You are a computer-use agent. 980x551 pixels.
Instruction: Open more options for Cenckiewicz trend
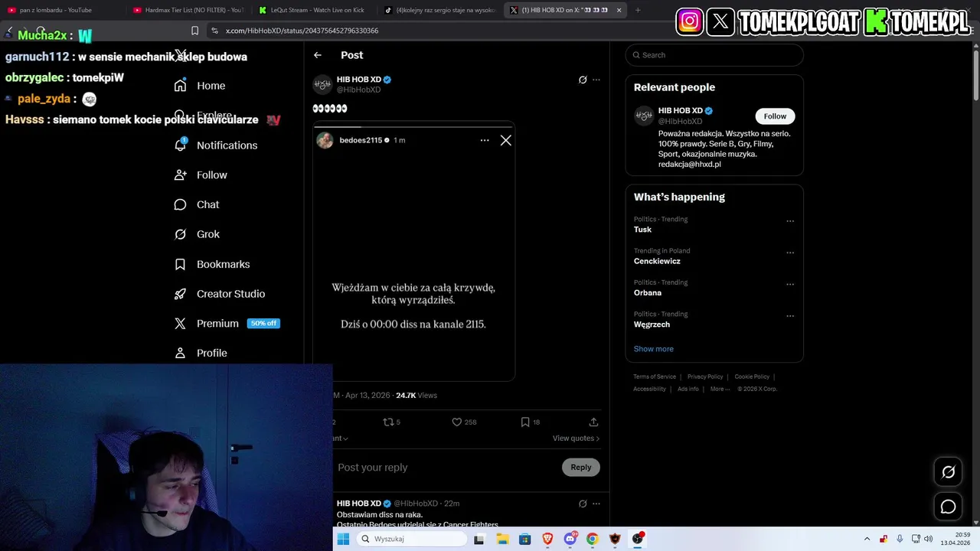click(790, 253)
